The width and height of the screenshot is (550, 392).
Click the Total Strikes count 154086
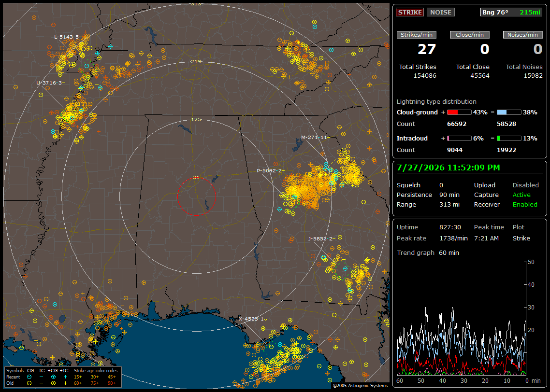425,76
